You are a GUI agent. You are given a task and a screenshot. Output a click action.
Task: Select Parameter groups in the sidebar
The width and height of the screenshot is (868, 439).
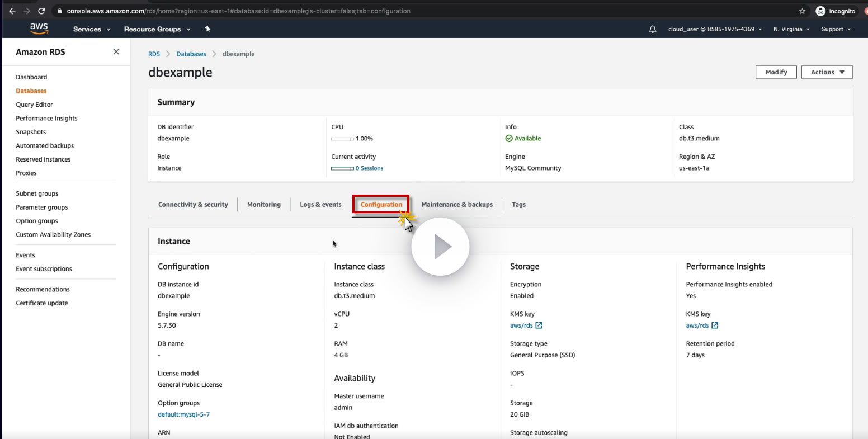tap(42, 207)
